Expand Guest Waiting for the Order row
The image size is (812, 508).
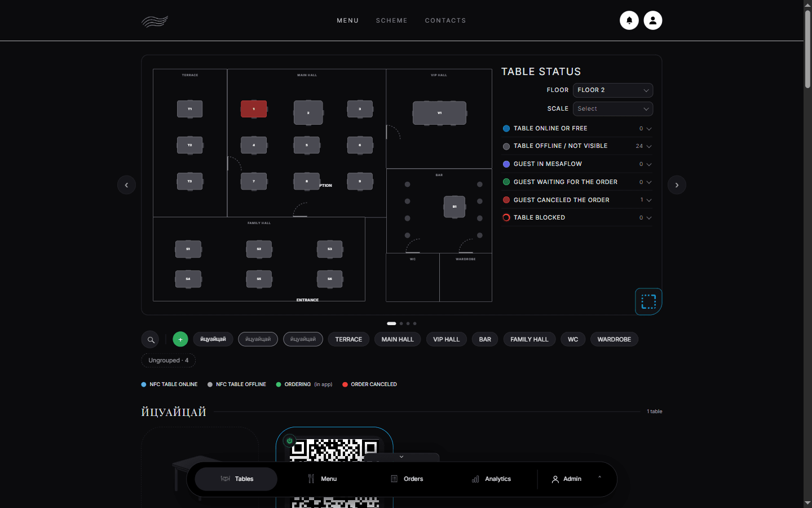coord(577,182)
